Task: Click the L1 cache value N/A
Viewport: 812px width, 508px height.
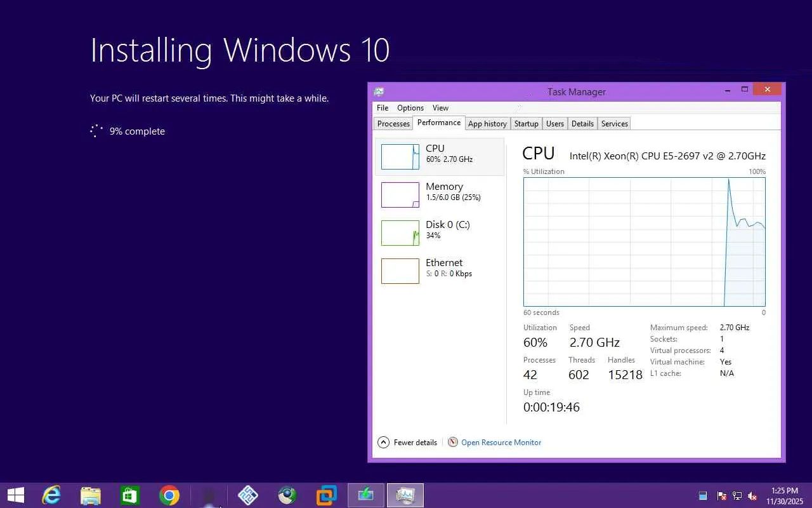Action: click(x=727, y=373)
